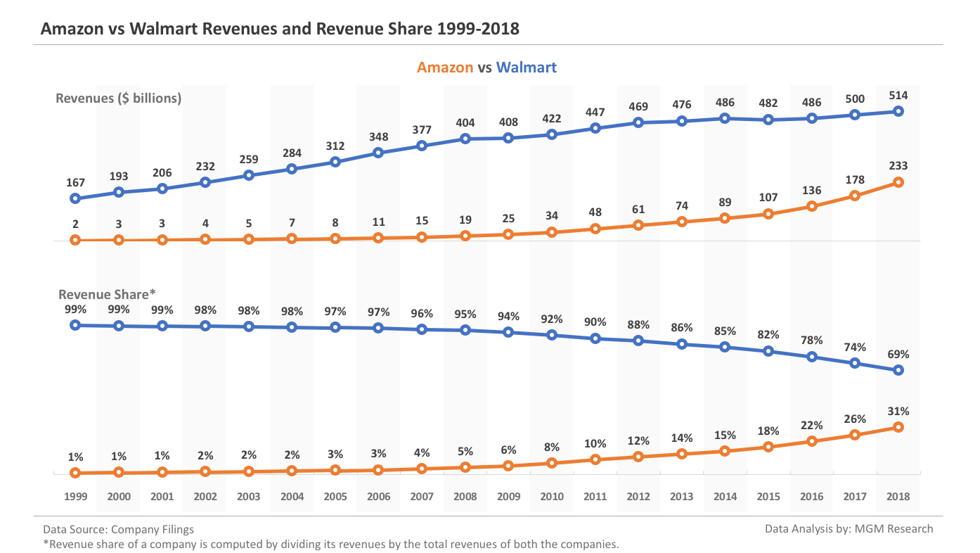Click the 2008 year label on the axis
Image resolution: width=980 pixels, height=553 pixels.
465,496
